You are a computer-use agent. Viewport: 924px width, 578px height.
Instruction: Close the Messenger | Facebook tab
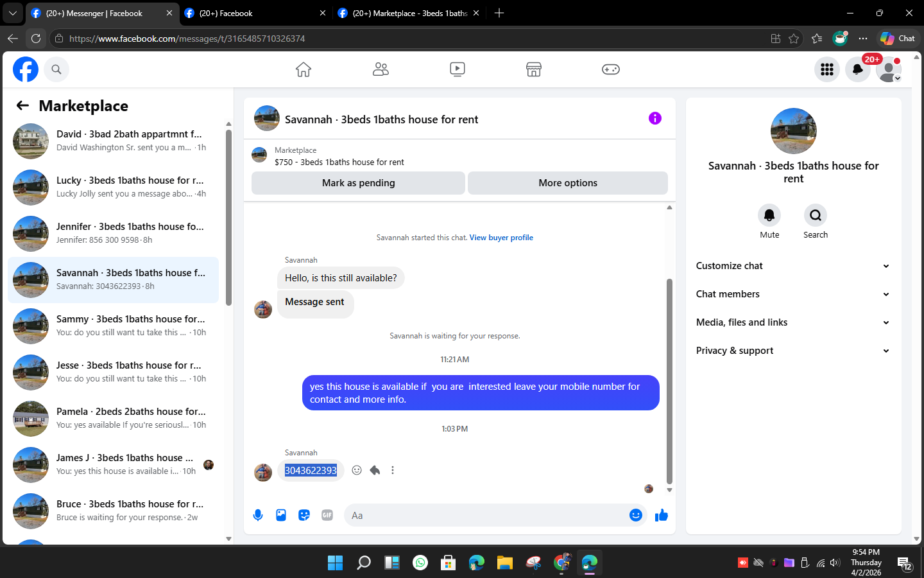click(169, 13)
